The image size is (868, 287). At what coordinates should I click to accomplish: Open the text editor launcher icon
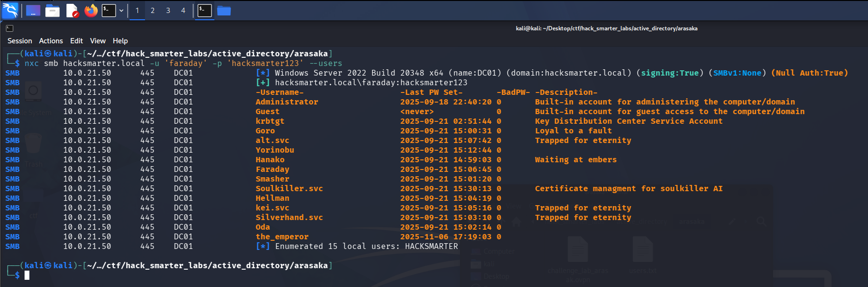(x=72, y=10)
